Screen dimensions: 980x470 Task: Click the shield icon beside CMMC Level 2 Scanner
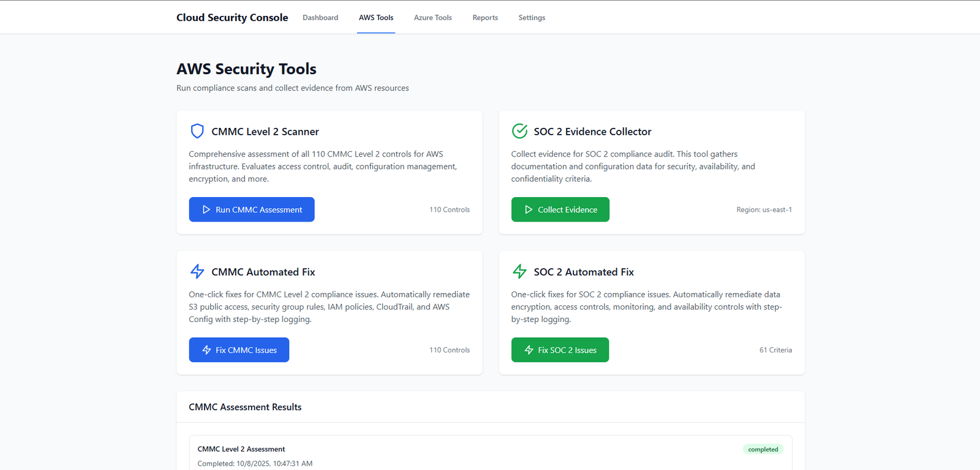click(x=197, y=131)
